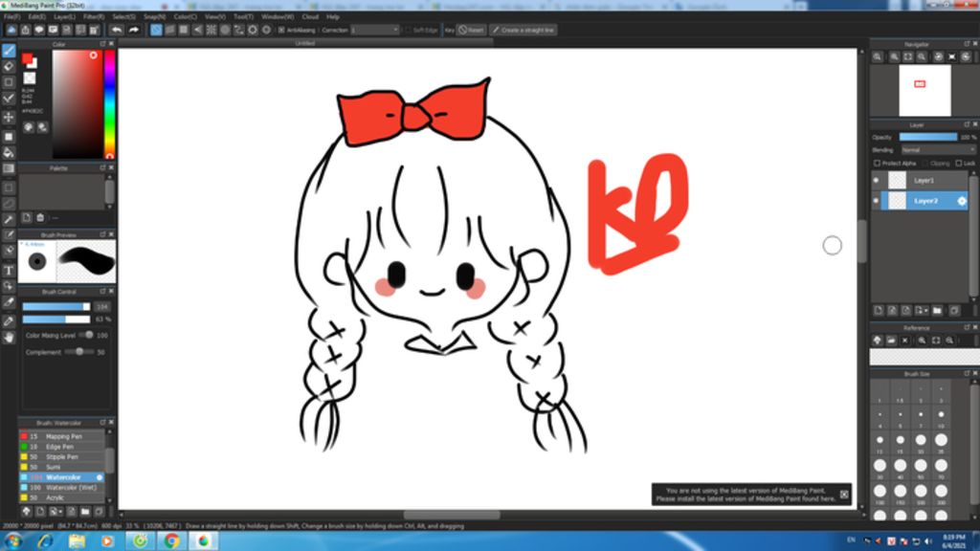This screenshot has height=551, width=980.
Task: Click the Undo arrow in the top toolbar
Action: point(117,30)
